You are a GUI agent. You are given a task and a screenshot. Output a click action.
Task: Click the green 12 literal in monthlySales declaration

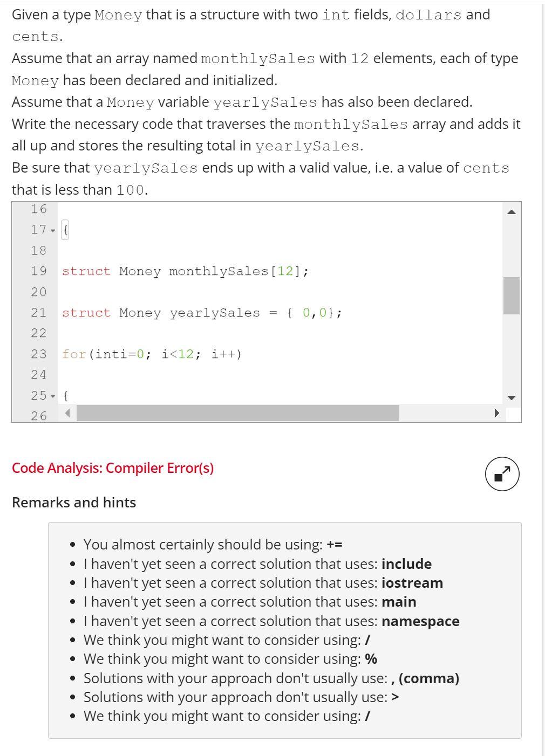point(286,271)
